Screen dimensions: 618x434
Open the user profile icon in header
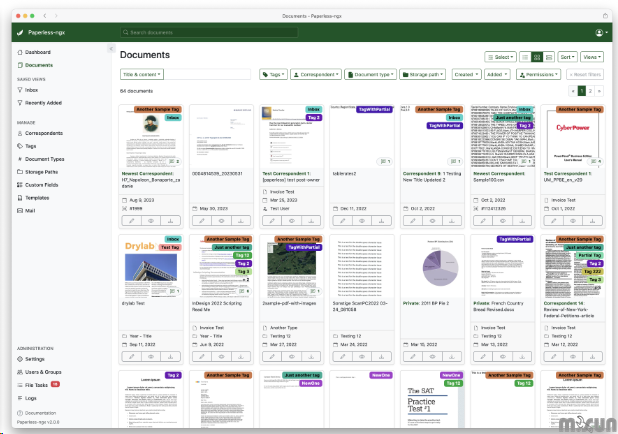point(599,33)
